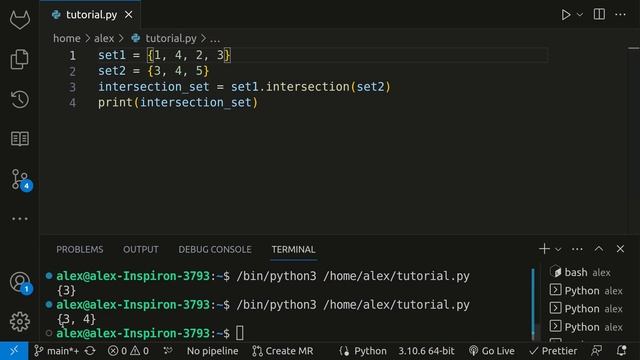Start Go Live server
This screenshot has width=640, height=360.
(x=491, y=351)
